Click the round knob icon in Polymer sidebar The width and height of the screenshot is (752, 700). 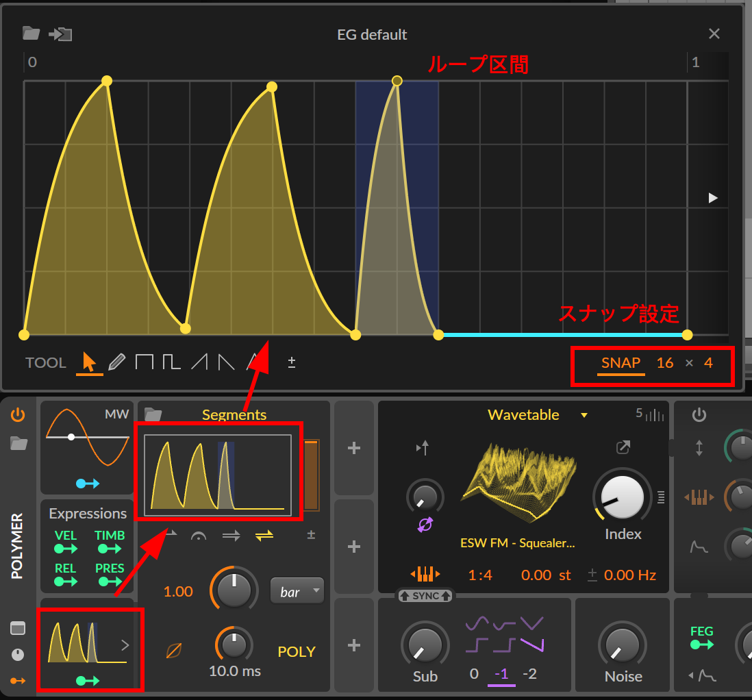click(18, 655)
